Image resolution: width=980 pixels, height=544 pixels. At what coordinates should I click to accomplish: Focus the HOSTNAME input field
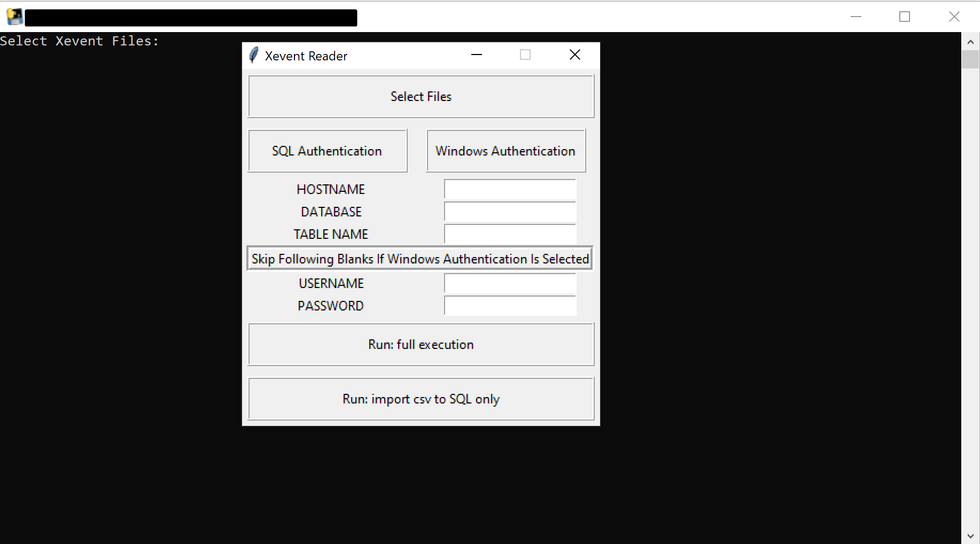pos(510,189)
